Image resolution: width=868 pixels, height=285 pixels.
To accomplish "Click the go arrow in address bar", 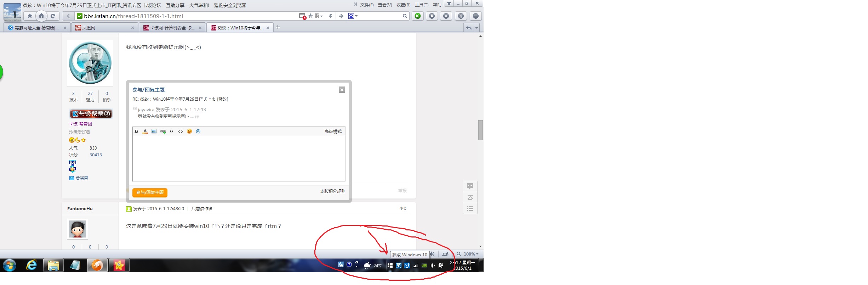I will tap(341, 16).
